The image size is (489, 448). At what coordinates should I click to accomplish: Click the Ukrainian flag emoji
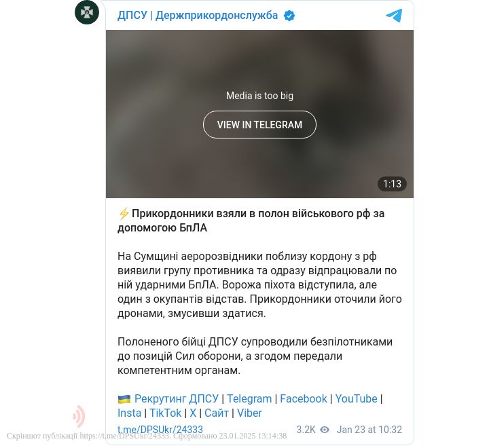point(124,398)
